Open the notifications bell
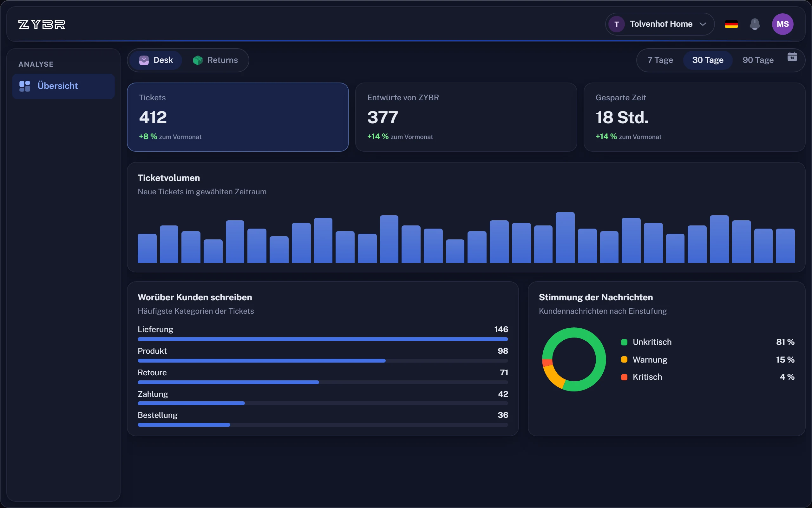The image size is (812, 508). tap(755, 24)
